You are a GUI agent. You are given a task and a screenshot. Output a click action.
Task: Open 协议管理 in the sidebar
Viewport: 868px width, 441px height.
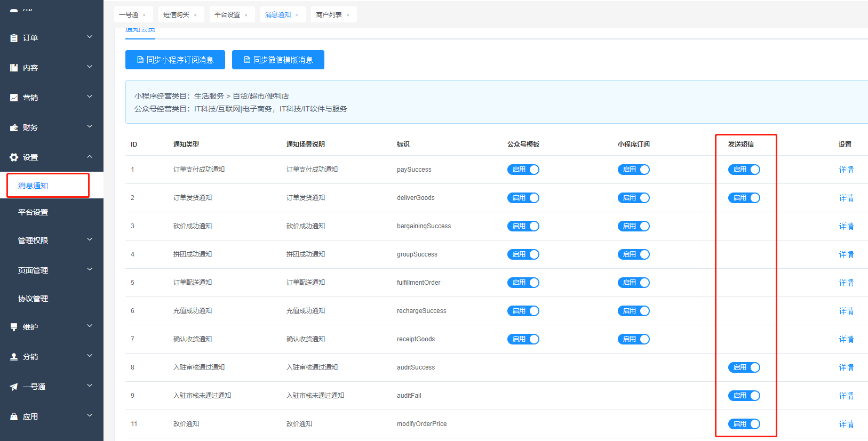pos(33,299)
